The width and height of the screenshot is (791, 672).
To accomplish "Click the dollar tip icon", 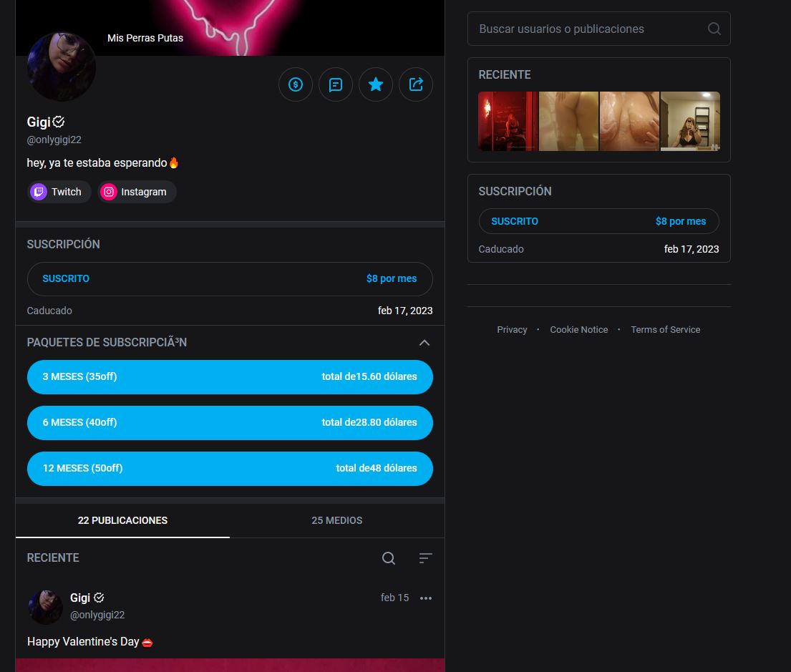I will tap(295, 84).
